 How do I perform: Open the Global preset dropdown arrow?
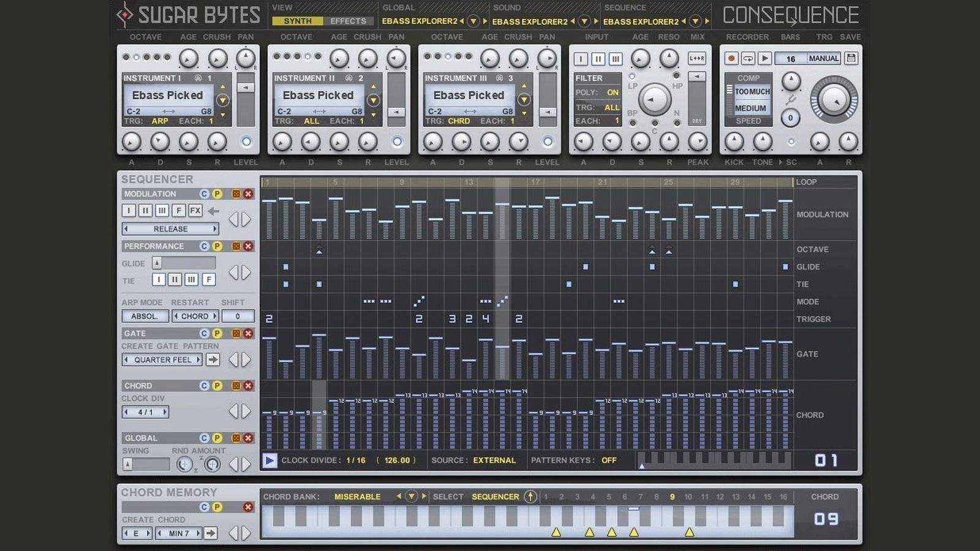pyautogui.click(x=473, y=21)
